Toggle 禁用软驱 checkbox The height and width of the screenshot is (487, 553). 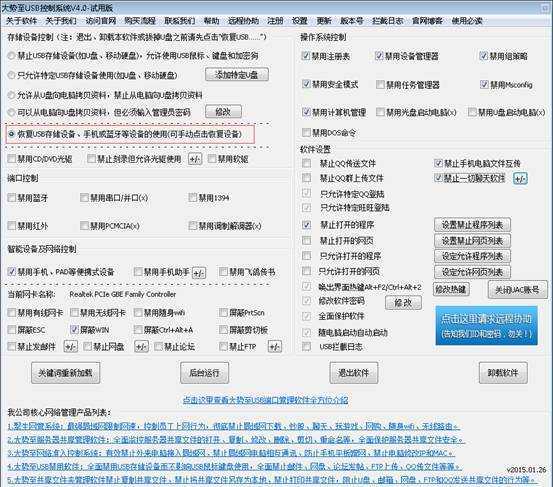212,159
